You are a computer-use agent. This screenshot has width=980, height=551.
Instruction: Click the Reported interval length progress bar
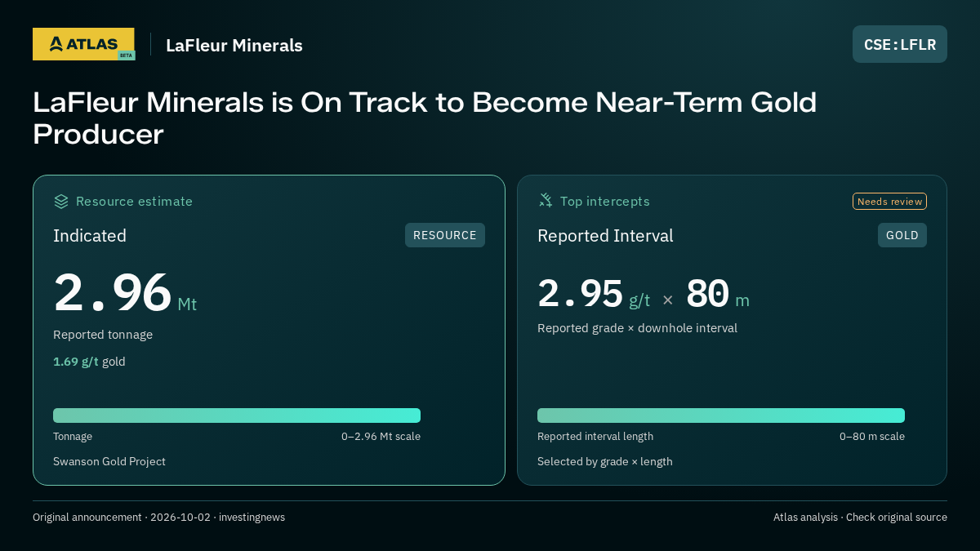pos(721,415)
